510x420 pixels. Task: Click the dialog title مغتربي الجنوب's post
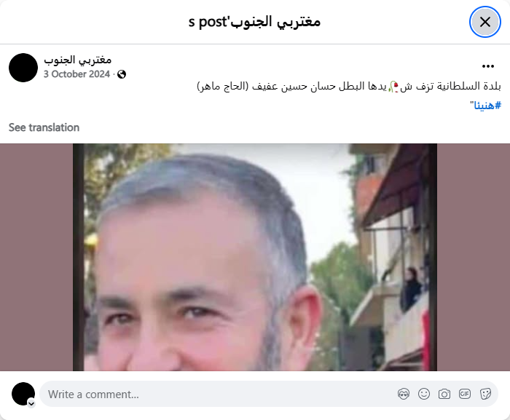click(x=254, y=22)
